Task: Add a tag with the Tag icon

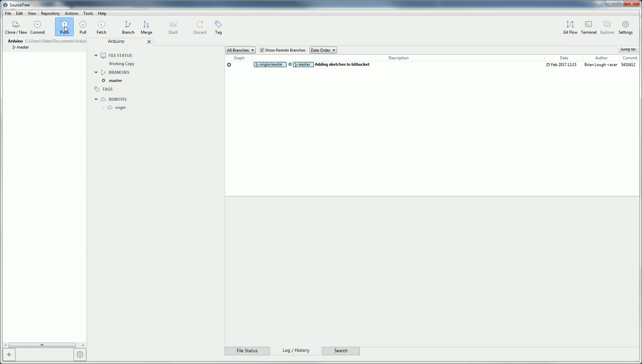Action: click(218, 27)
